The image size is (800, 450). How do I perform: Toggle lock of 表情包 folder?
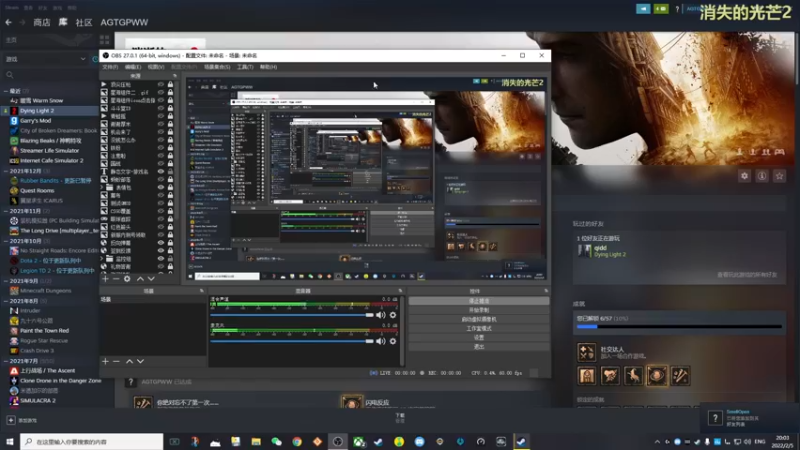(170, 187)
